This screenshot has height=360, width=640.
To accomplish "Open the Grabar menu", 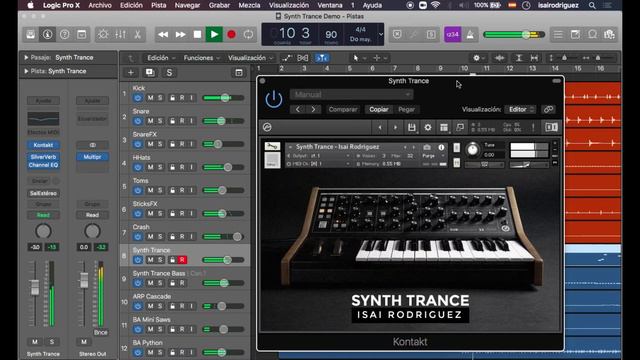I will click(219, 5).
